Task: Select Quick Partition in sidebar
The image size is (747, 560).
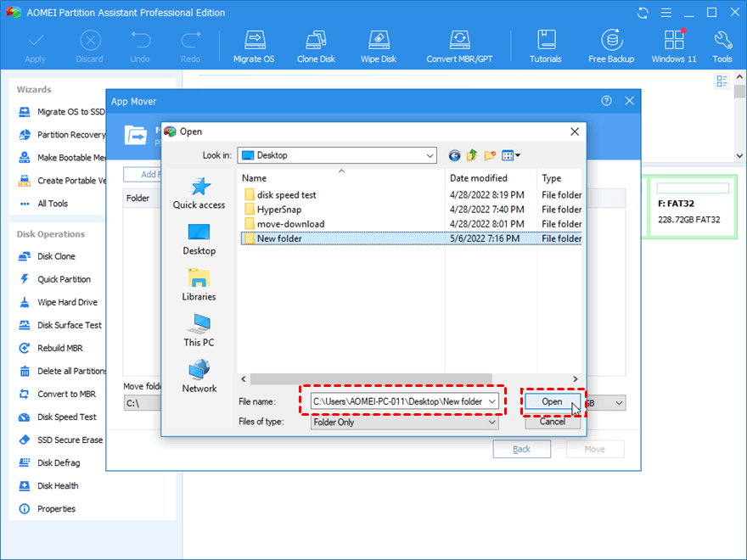Action: tap(54, 279)
